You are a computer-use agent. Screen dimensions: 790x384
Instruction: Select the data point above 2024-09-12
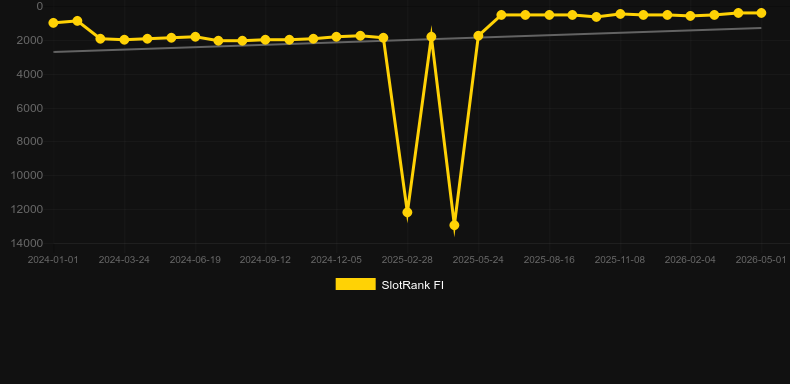266,39
